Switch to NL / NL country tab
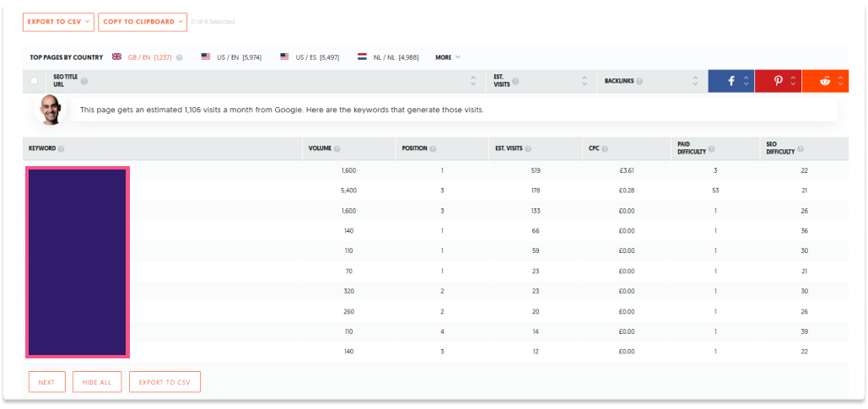The width and height of the screenshot is (868, 409). 388,57
